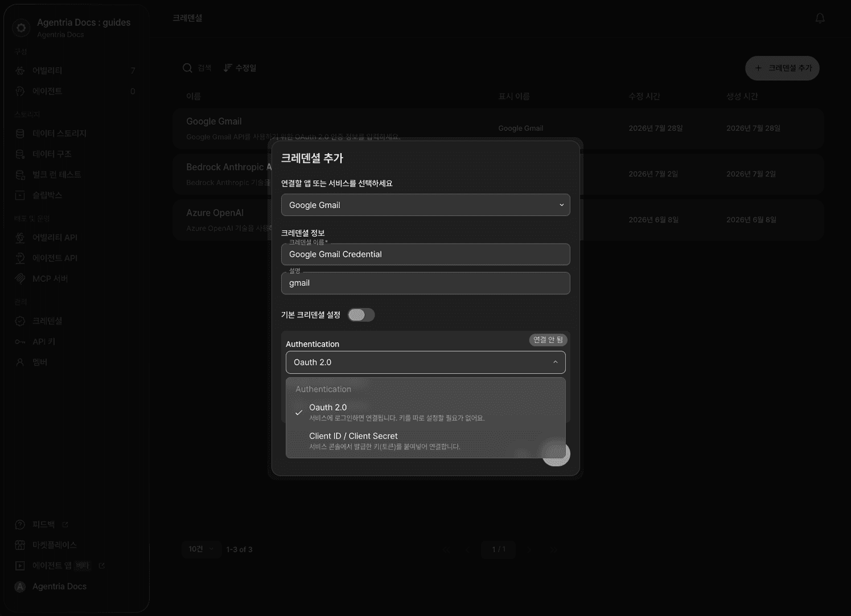The width and height of the screenshot is (851, 616).
Task: Click the 에이전트 앱 play icon
Action: point(20,565)
